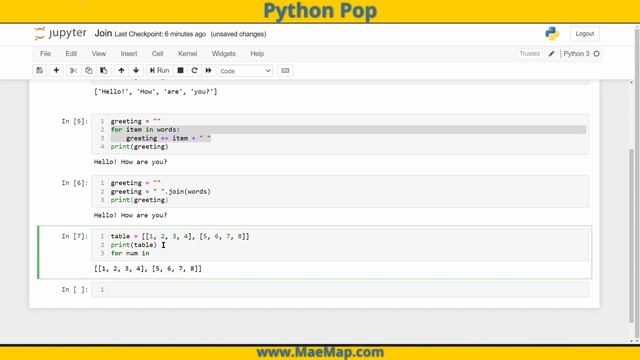Rename notebook by clicking Join title
Screen dimensions: 640x360
coord(103,33)
